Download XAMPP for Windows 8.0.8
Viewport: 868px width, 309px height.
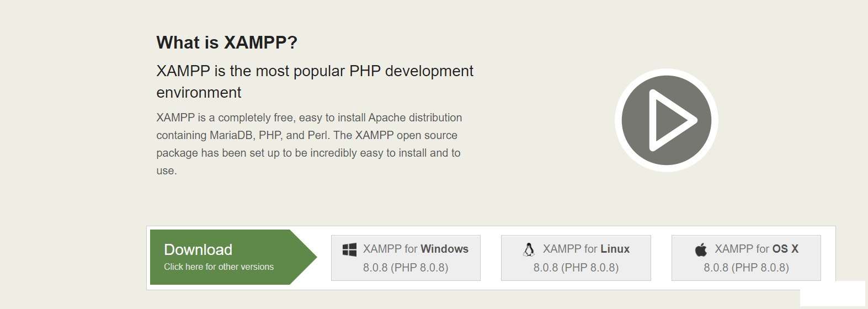pos(406,258)
